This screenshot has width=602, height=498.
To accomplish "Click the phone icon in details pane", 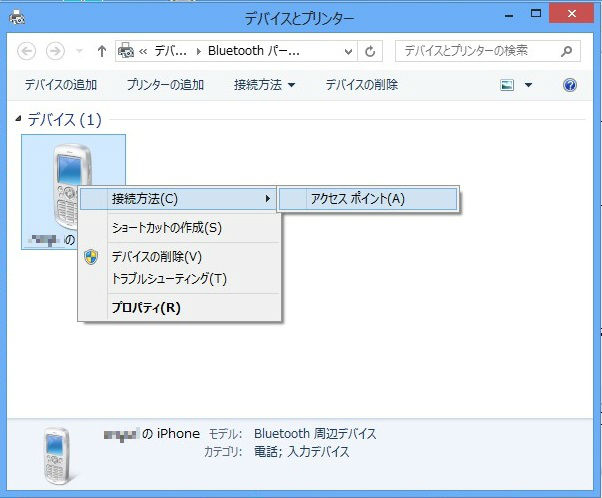I will coord(59,455).
